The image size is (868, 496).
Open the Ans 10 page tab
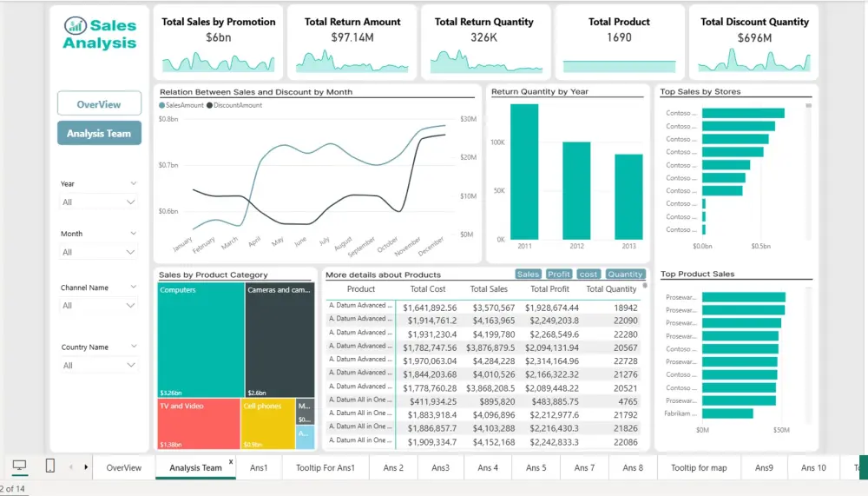tap(813, 467)
